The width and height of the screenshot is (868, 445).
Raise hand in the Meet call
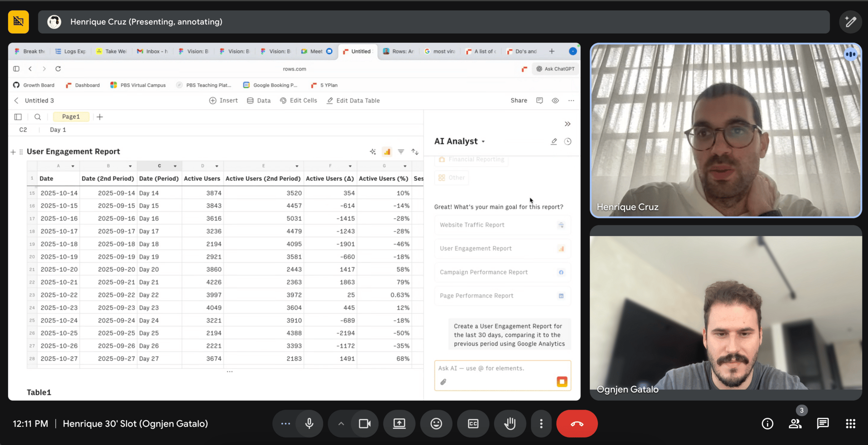coord(510,424)
